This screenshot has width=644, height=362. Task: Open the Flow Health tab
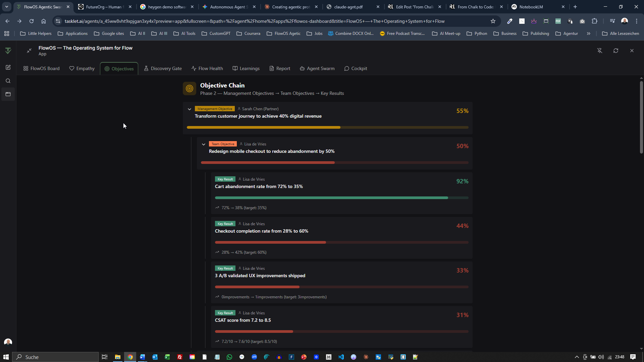207,68
